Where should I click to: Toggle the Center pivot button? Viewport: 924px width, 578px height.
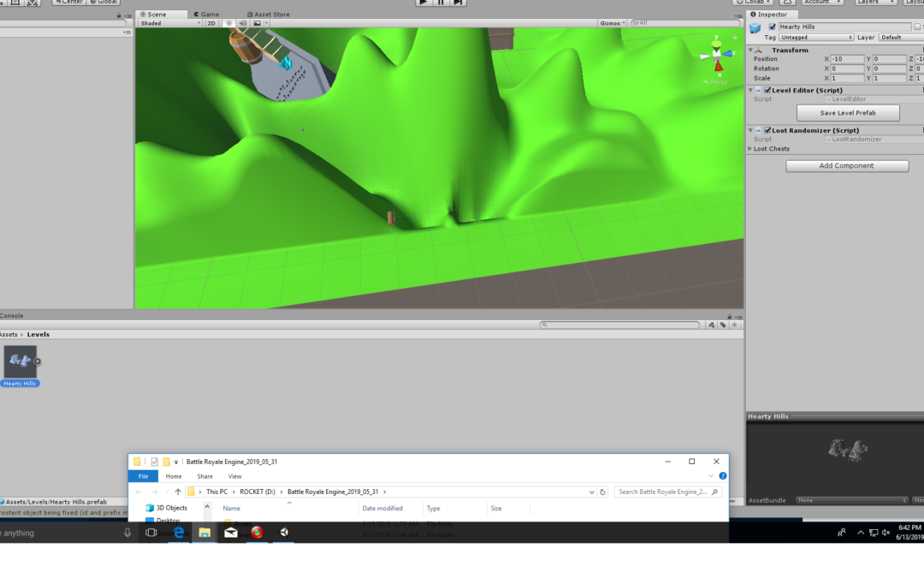tap(69, 3)
